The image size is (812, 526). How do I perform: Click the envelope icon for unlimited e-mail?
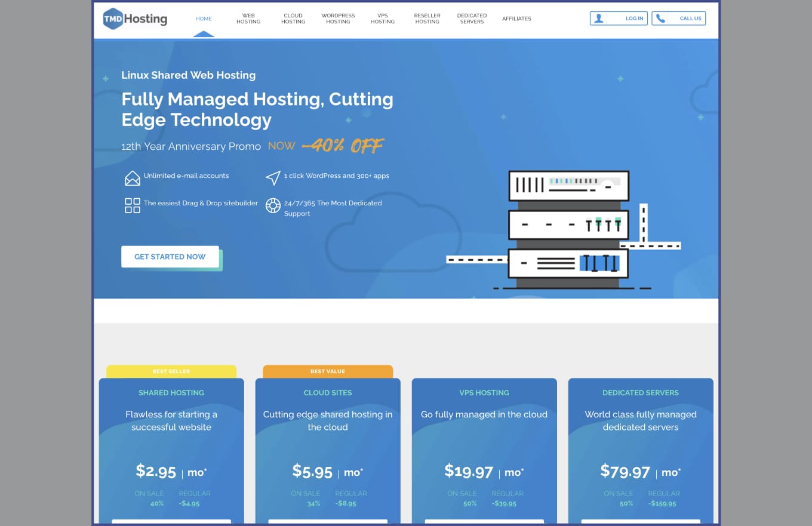pos(132,178)
